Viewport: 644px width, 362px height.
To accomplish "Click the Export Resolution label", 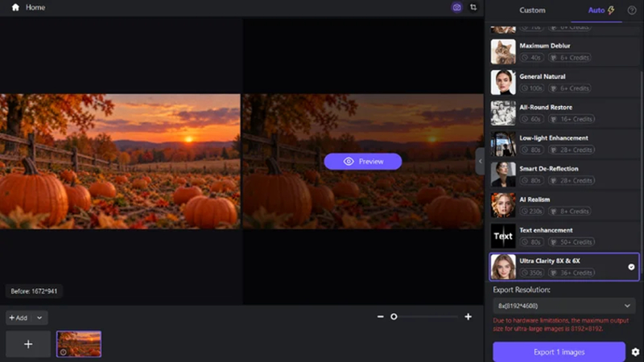I will pos(521,290).
